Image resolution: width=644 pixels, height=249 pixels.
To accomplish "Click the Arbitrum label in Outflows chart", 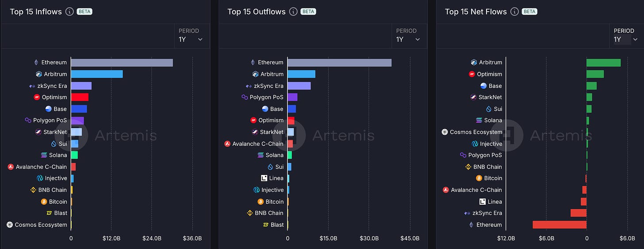I will coord(272,74).
